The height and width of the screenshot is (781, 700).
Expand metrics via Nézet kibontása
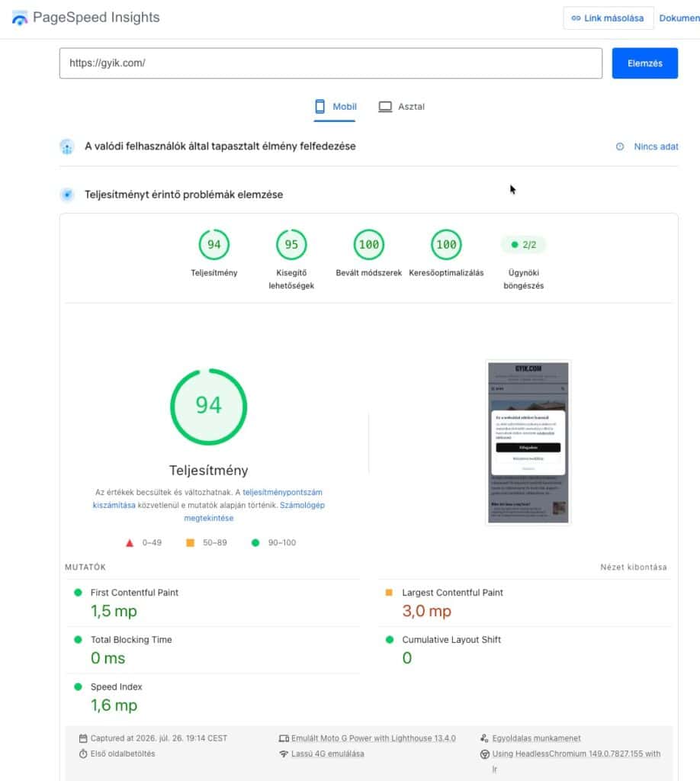[x=634, y=567]
